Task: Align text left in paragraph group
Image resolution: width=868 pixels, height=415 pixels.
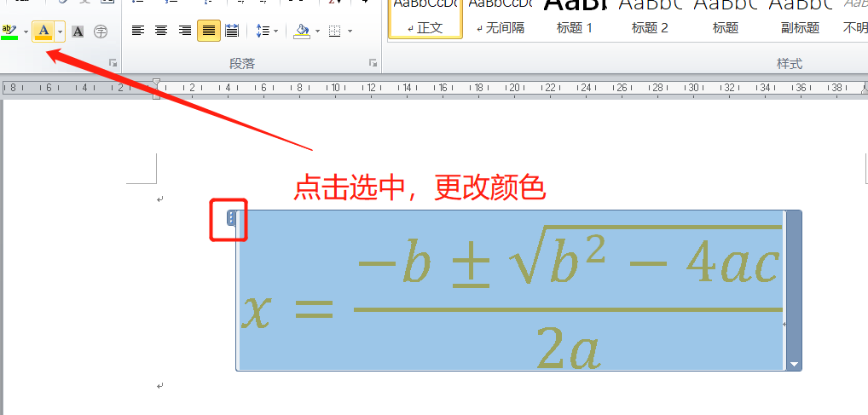Action: (138, 31)
